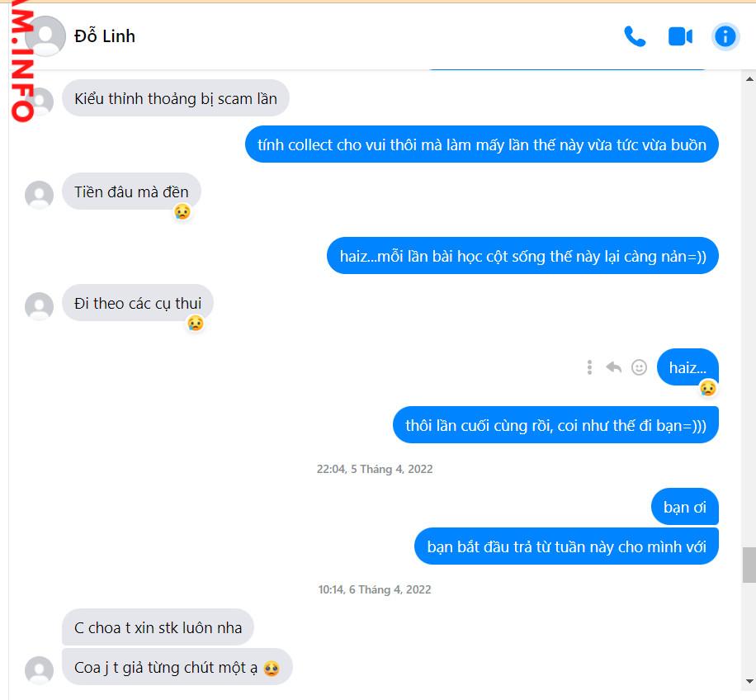Click avatar next to 'Coa j t giả từng chút một ạ'

click(x=39, y=670)
